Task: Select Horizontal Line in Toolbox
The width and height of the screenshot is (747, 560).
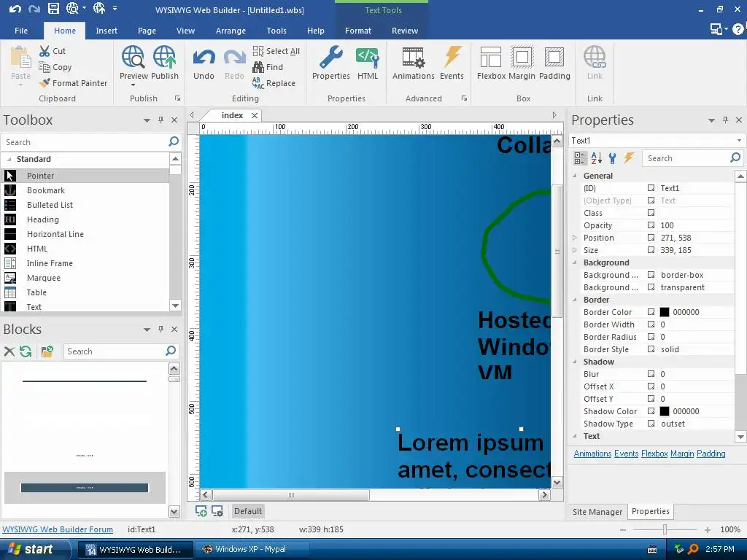Action: tap(86, 234)
